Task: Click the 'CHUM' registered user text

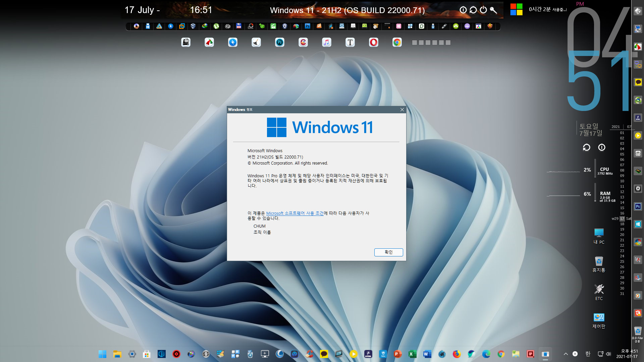Action: pyautogui.click(x=259, y=226)
